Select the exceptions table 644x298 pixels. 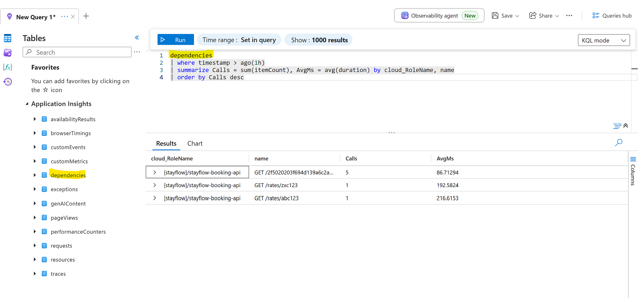pyautogui.click(x=64, y=189)
